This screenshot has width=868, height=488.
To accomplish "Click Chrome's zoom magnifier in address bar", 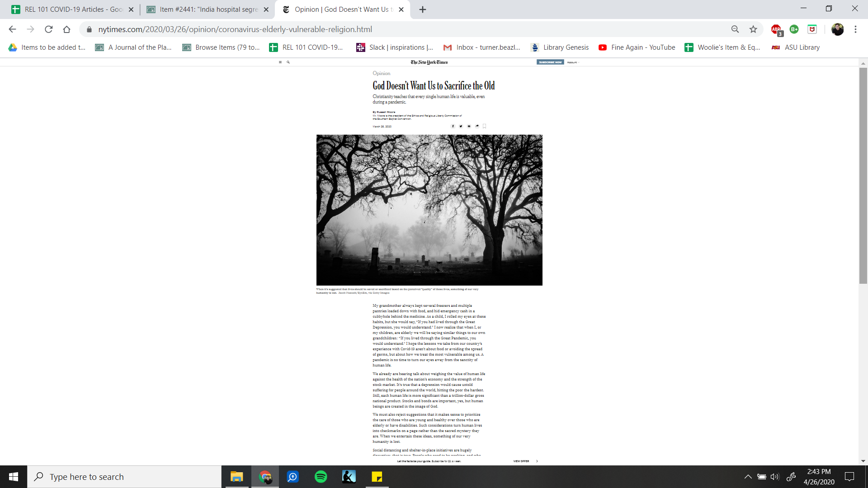I will click(735, 29).
